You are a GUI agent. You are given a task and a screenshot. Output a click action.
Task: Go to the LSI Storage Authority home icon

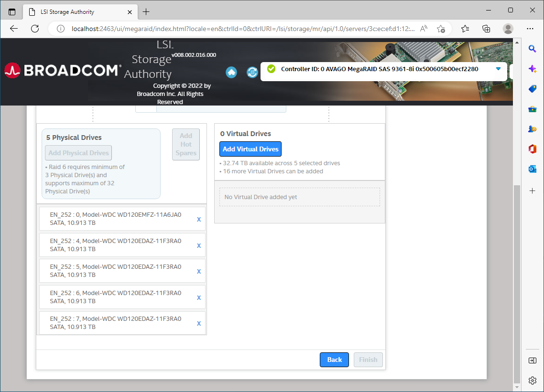point(231,72)
